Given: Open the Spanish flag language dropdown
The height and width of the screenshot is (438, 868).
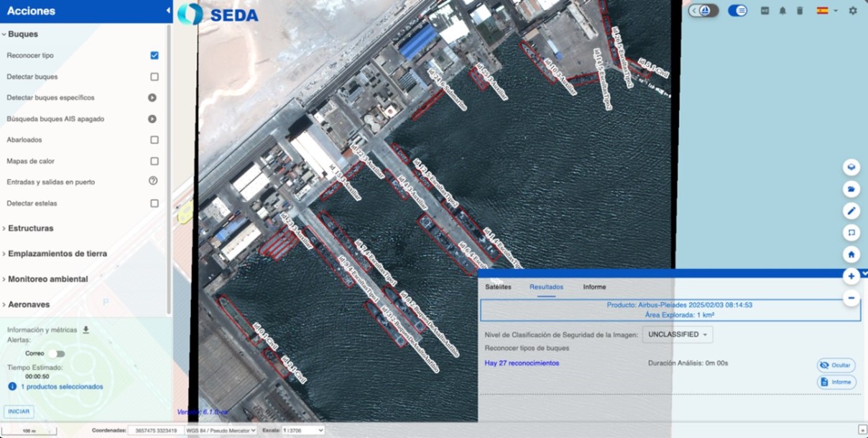Looking at the screenshot, I should pyautogui.click(x=826, y=11).
